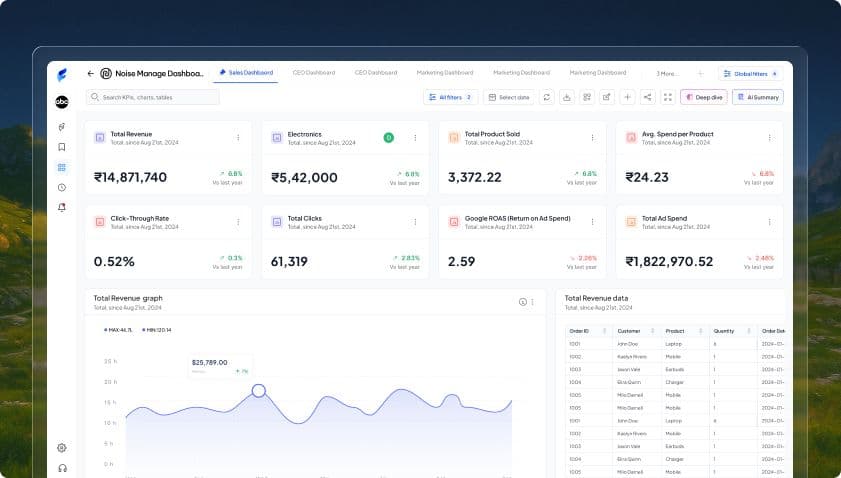Click the green badge on the Electronics card

click(389, 138)
